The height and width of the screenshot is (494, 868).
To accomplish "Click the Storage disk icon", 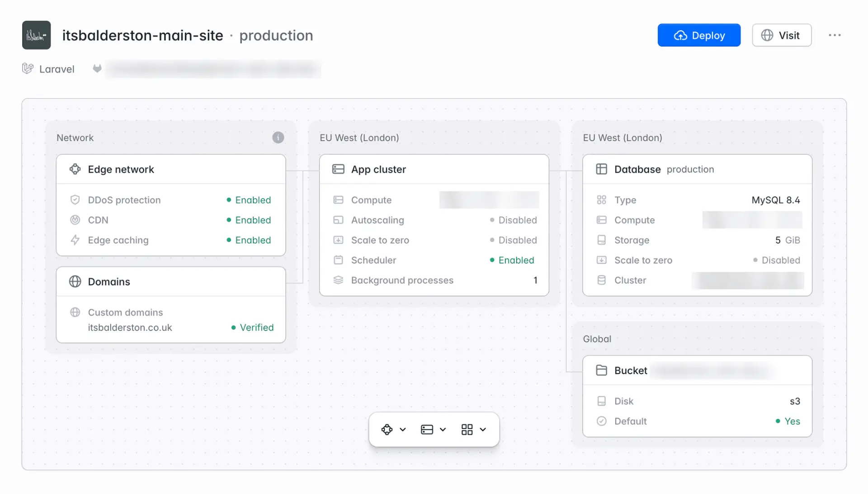I will click(601, 240).
